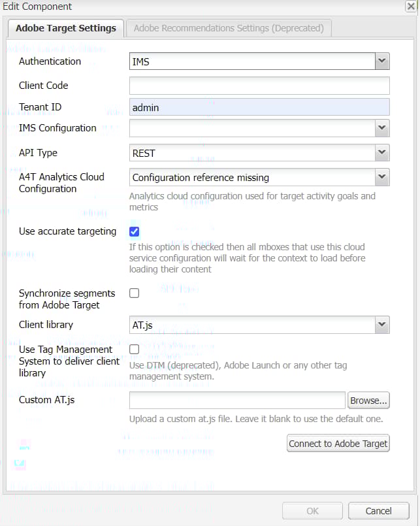Uncheck Use accurate targeting checkbox

[134, 231]
